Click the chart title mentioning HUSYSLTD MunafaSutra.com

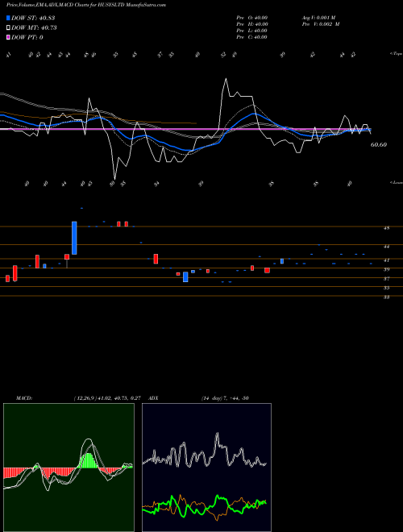click(x=85, y=5)
